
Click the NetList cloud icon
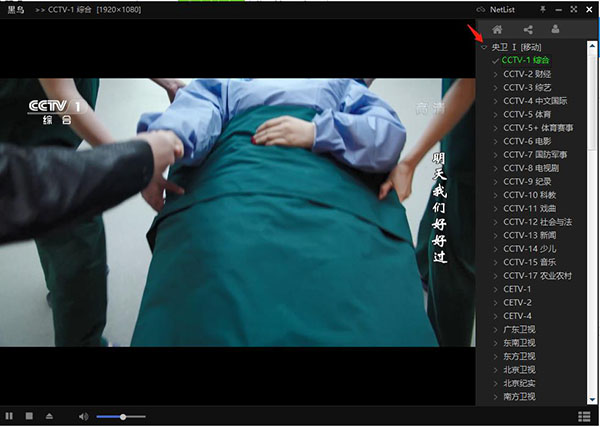(481, 9)
